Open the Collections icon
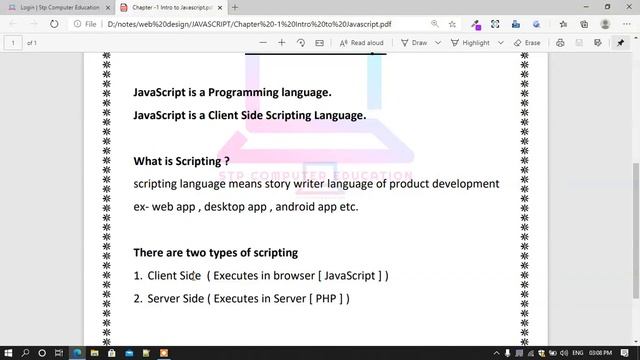The width and height of the screenshot is (640, 360). pyautogui.click(x=584, y=24)
